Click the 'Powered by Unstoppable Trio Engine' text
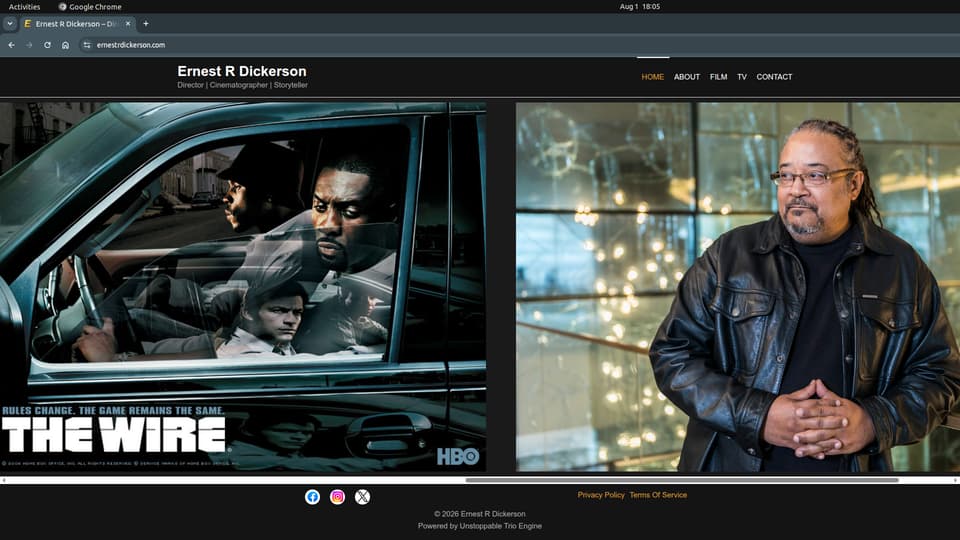Image resolution: width=960 pixels, height=540 pixels. 480,526
